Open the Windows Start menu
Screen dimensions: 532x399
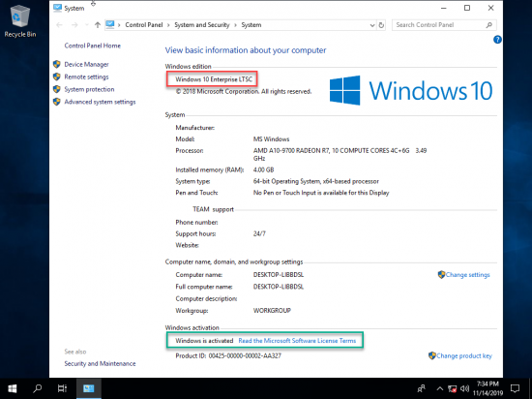13,388
